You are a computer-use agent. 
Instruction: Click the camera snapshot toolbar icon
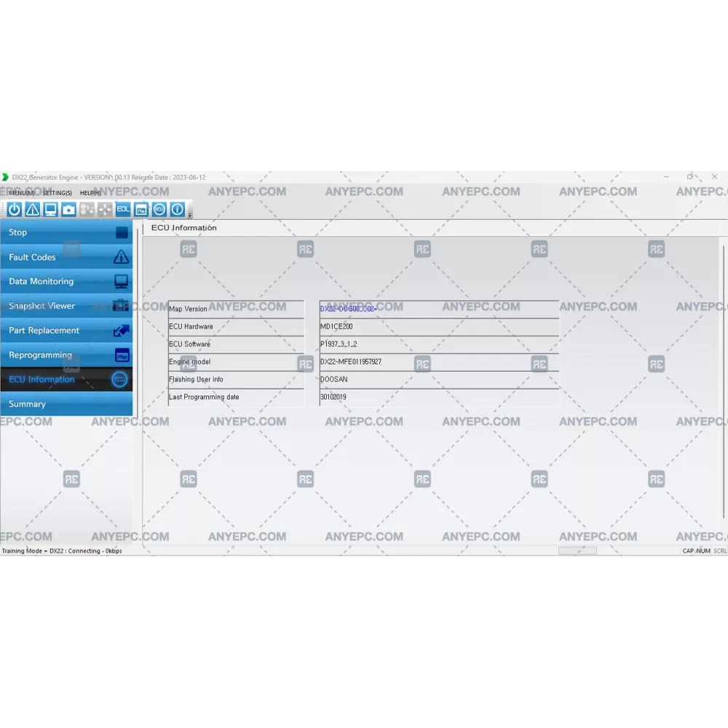68,210
